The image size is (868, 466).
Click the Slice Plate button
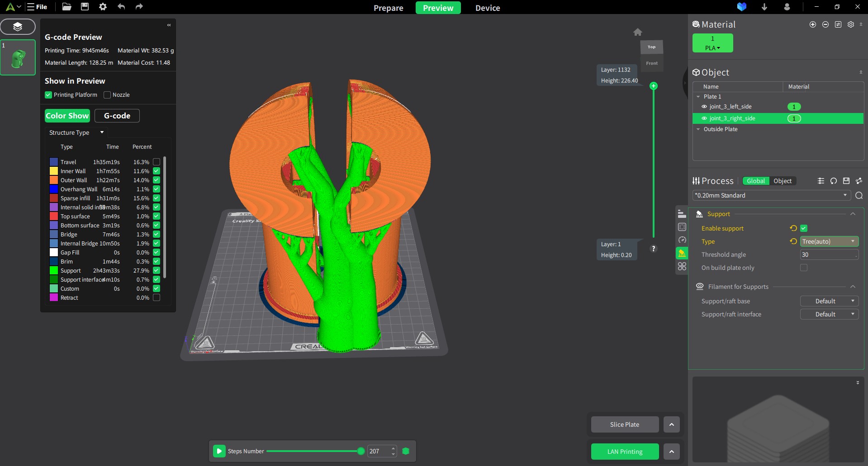tap(624, 424)
